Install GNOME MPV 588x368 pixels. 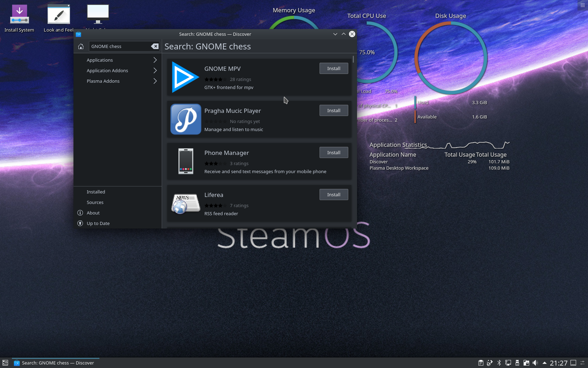click(x=333, y=68)
